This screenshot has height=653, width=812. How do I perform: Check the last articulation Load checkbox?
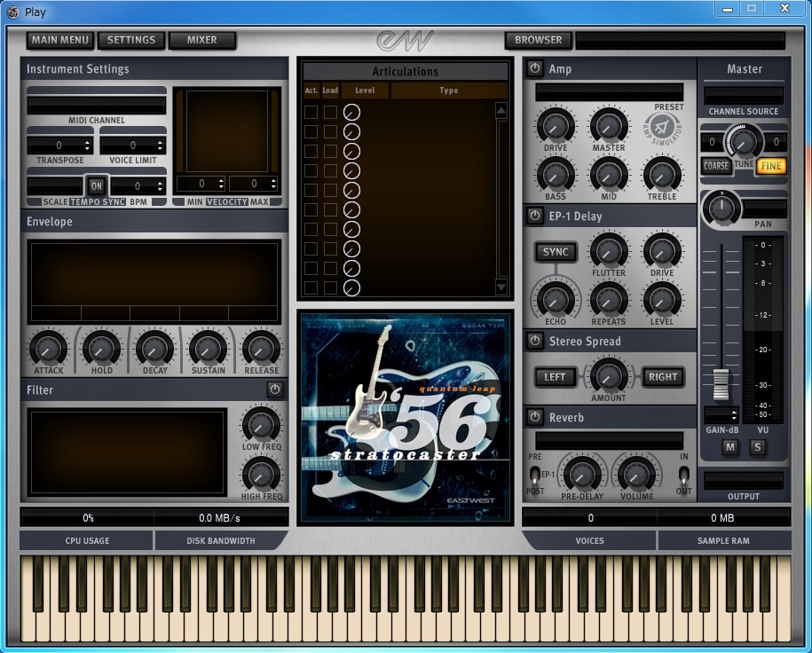click(x=330, y=287)
